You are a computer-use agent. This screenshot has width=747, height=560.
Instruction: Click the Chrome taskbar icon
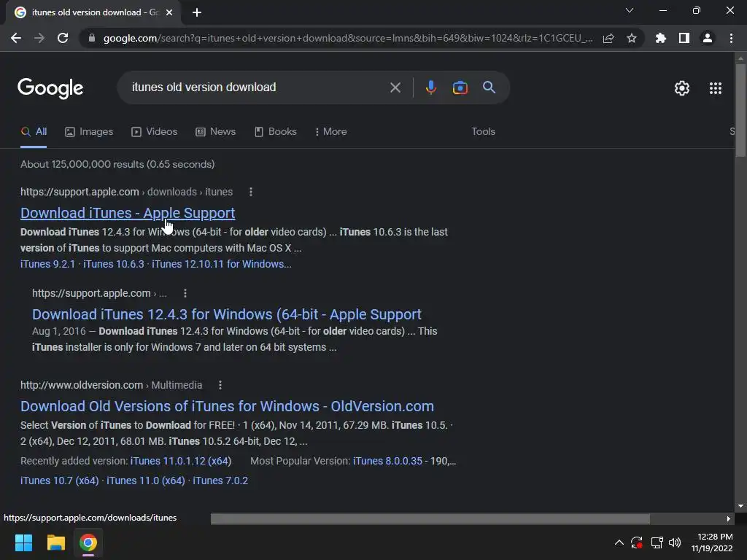click(x=88, y=542)
